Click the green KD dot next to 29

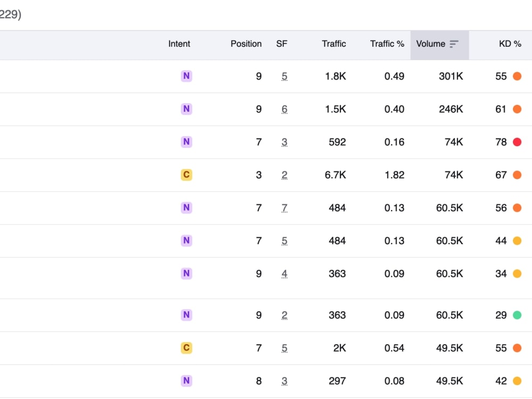pos(517,315)
